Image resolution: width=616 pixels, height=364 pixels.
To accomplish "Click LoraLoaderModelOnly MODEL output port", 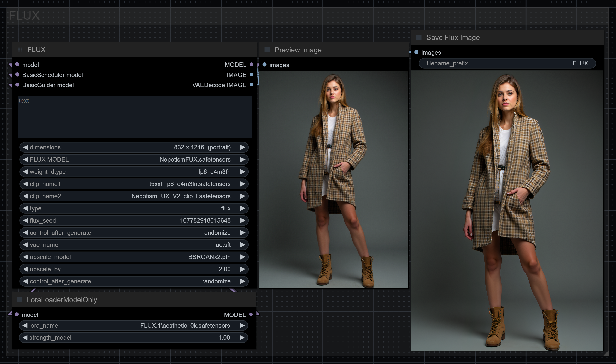I will pyautogui.click(x=251, y=314).
